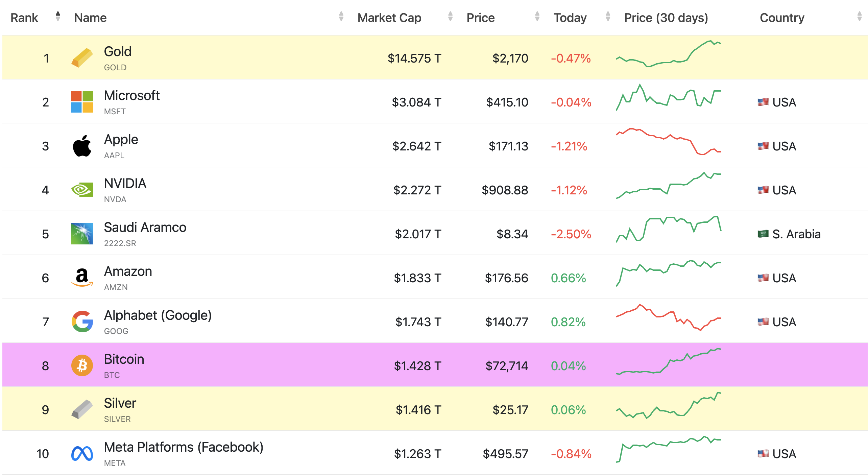This screenshot has height=476, width=868.
Task: Sort by Today change arrows
Action: (x=608, y=16)
